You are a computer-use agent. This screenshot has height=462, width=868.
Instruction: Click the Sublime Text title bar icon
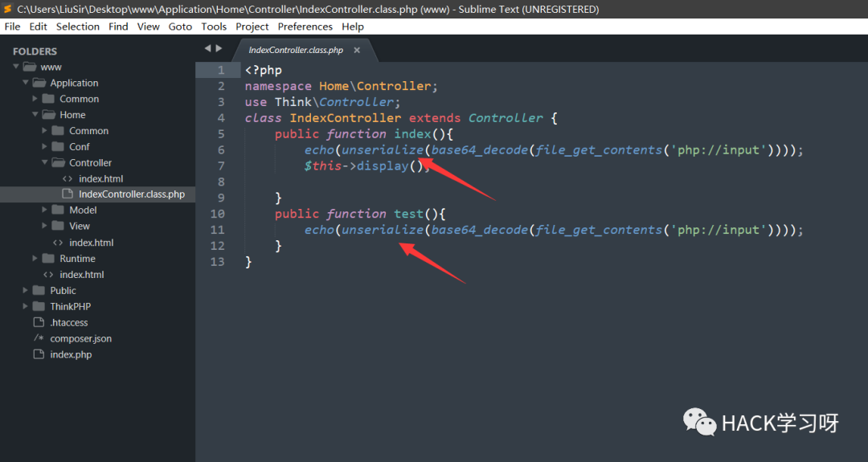[8, 9]
